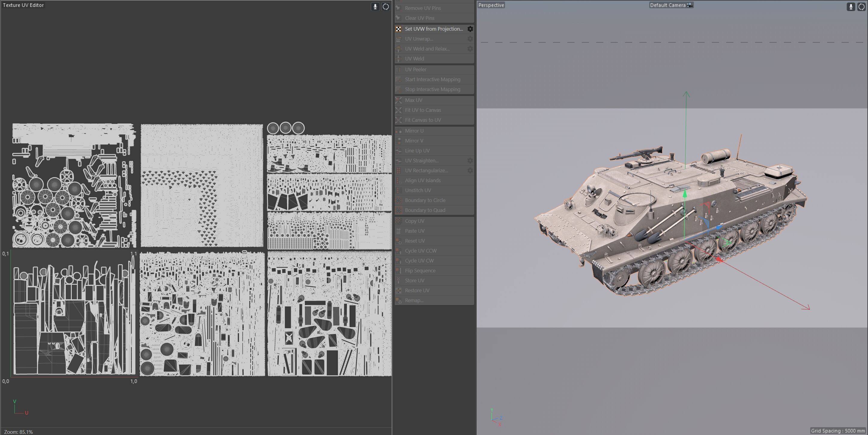The height and width of the screenshot is (435, 868).
Task: Choose Fit UV to Canvas command
Action: tap(423, 110)
